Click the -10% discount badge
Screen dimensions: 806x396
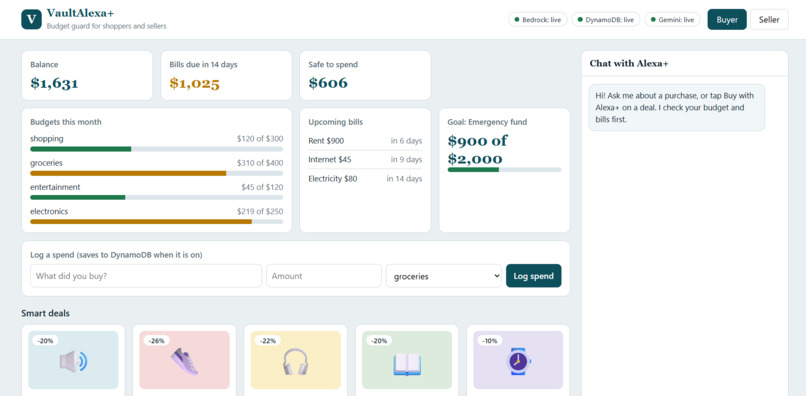pyautogui.click(x=490, y=340)
